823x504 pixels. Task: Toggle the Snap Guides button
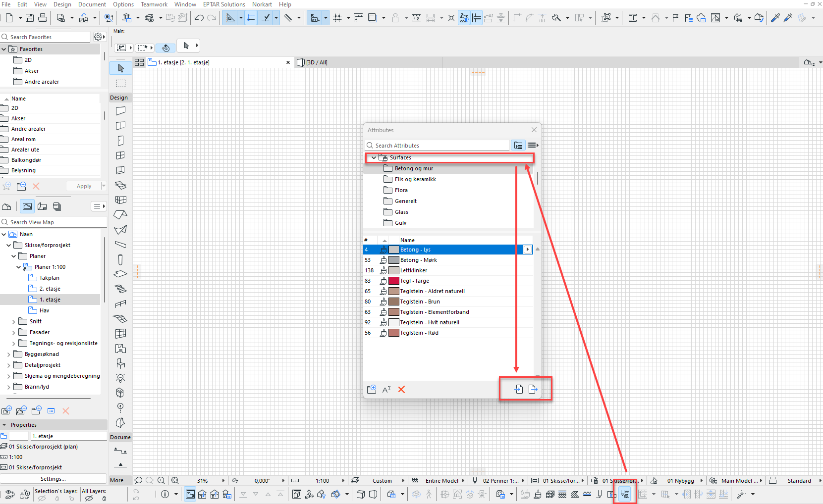click(251, 18)
